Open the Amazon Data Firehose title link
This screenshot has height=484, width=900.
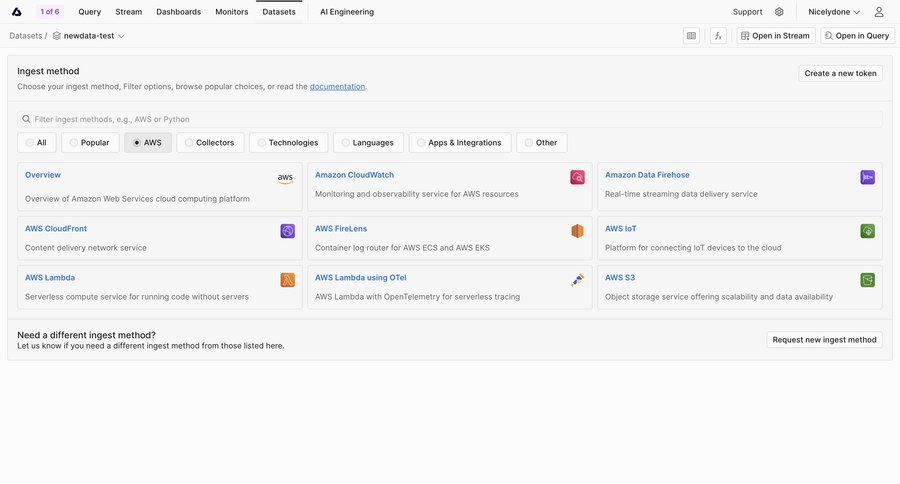(x=647, y=175)
